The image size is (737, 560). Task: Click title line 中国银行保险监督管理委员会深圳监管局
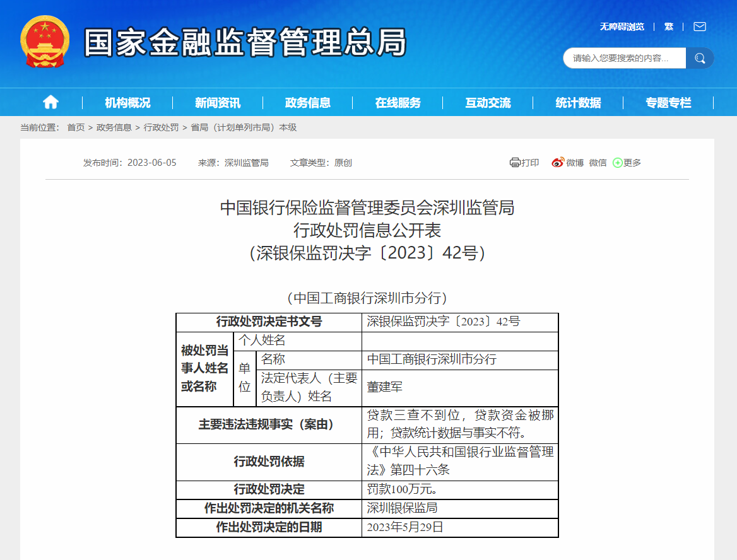(x=367, y=207)
